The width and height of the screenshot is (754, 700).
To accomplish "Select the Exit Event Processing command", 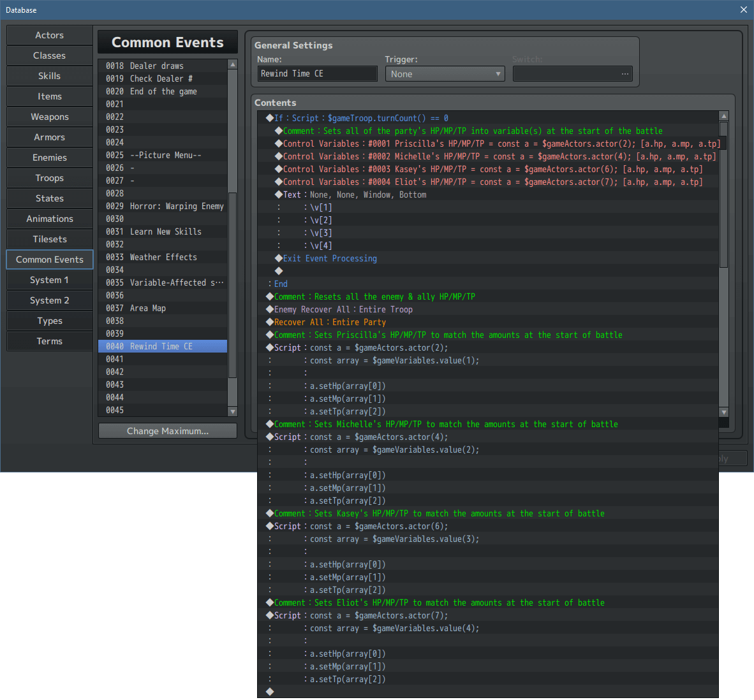I will [x=330, y=258].
